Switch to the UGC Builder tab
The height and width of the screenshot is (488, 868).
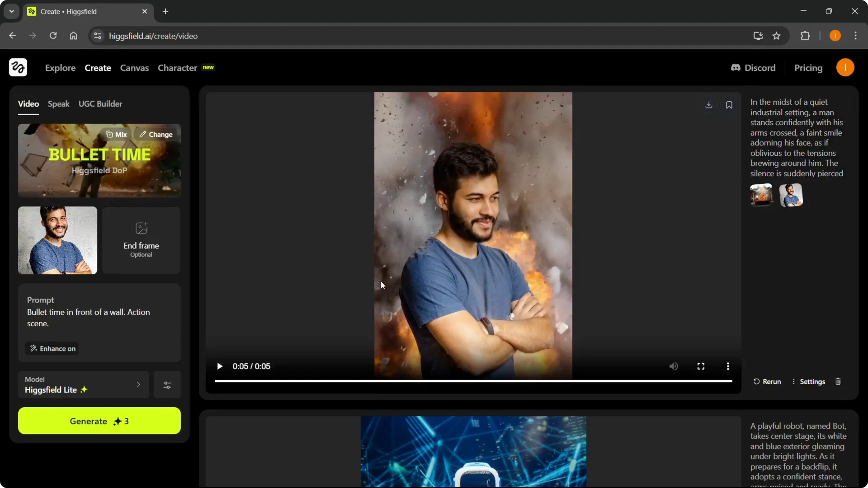pos(100,104)
